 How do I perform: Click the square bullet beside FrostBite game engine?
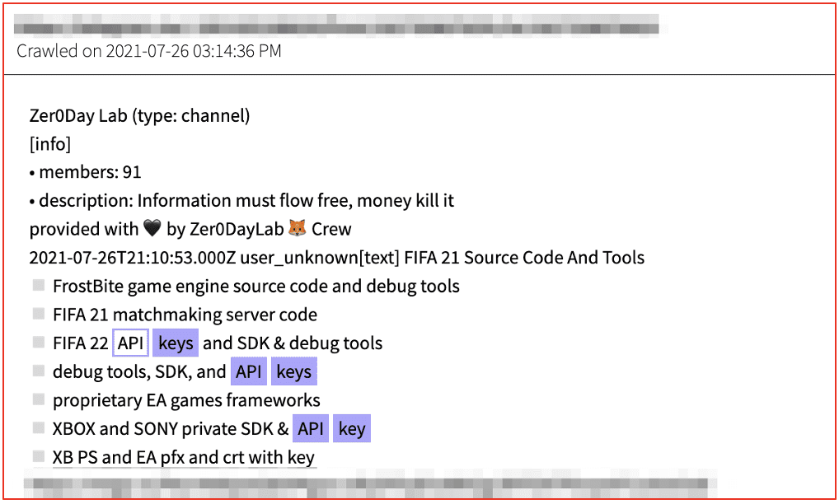click(x=39, y=285)
